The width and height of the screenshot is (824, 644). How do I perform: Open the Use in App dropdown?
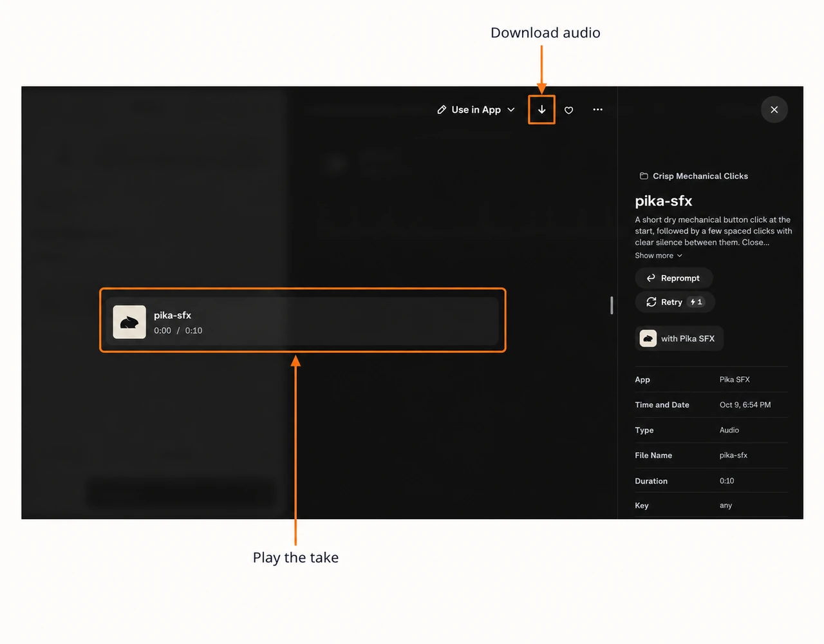476,109
